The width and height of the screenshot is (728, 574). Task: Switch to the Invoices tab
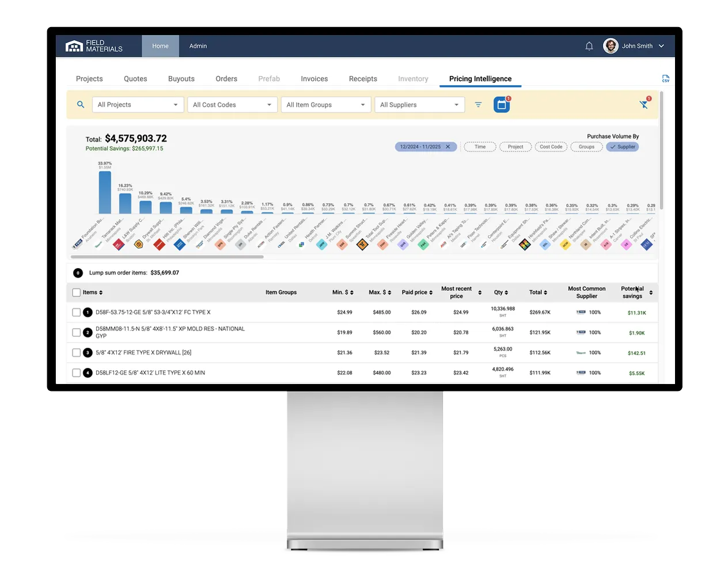pos(314,78)
